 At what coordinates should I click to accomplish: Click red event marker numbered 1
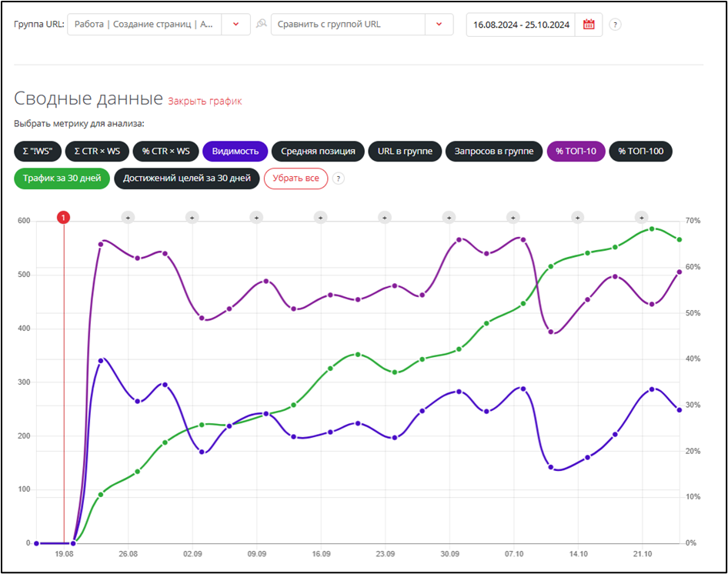(x=64, y=218)
